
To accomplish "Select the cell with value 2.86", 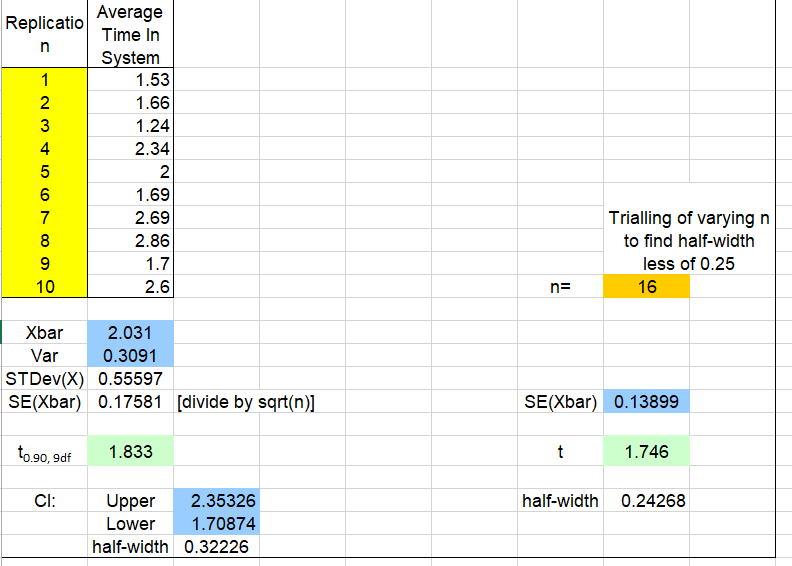I will pyautogui.click(x=130, y=240).
